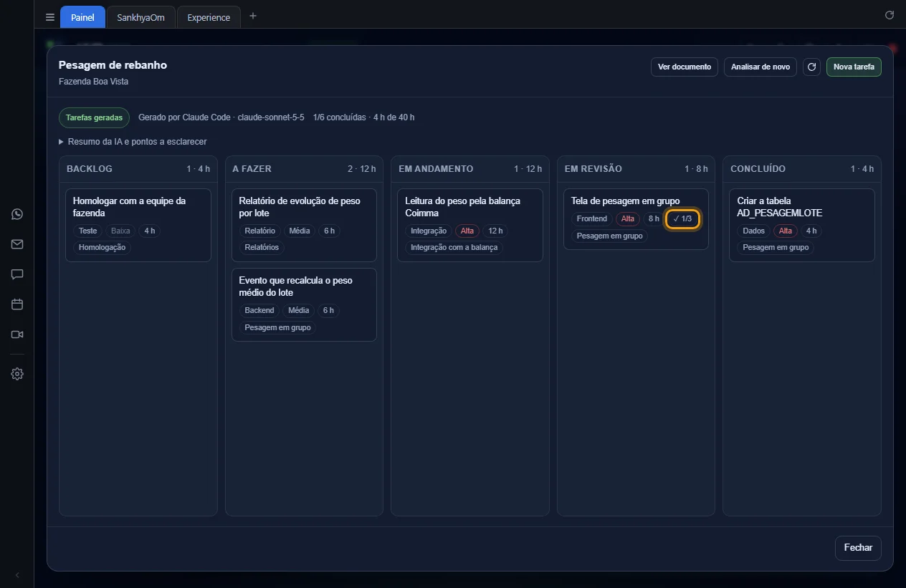Switch to the Experience tab
The height and width of the screenshot is (588, 906).
(x=209, y=17)
